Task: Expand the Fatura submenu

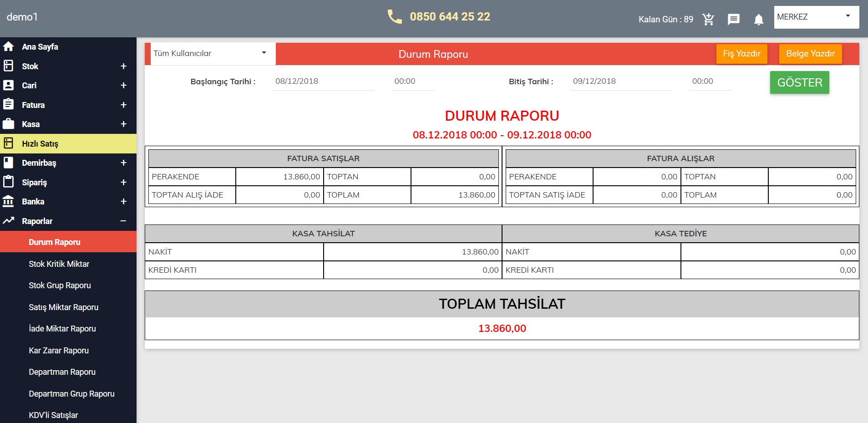Action: (123, 105)
